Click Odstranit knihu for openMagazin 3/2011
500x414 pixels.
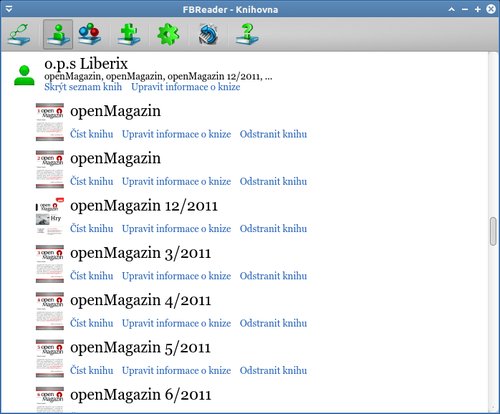click(273, 276)
